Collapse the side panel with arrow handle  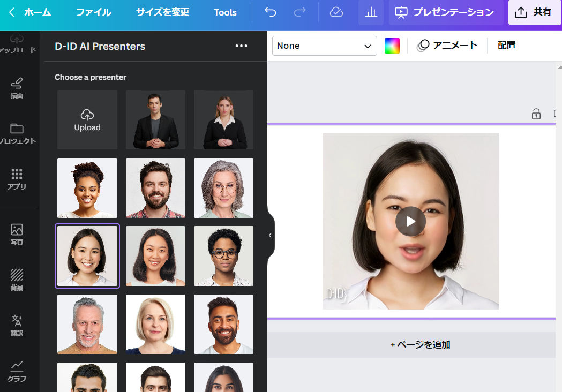pyautogui.click(x=271, y=236)
